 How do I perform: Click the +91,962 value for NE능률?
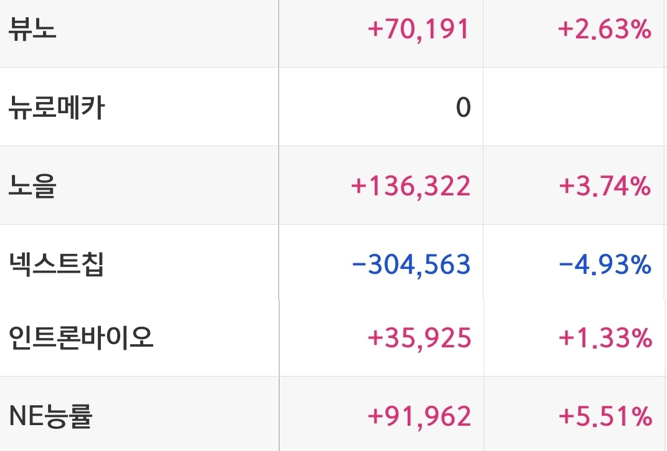tap(419, 416)
